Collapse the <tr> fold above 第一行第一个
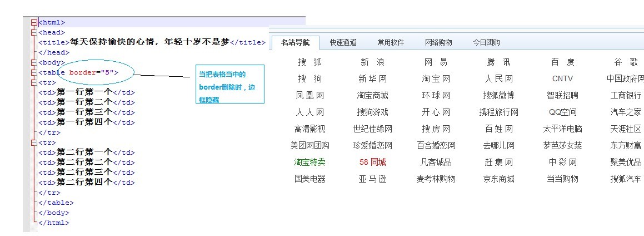 [x=34, y=82]
